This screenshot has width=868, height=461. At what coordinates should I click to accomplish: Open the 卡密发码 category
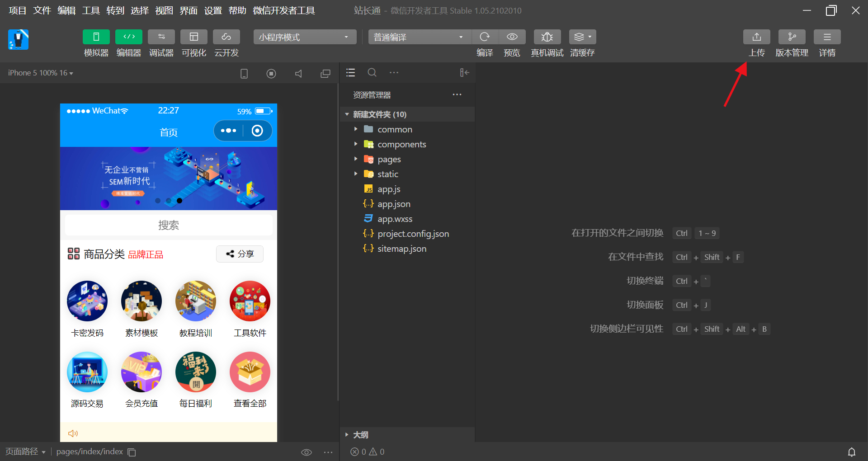[87, 309]
